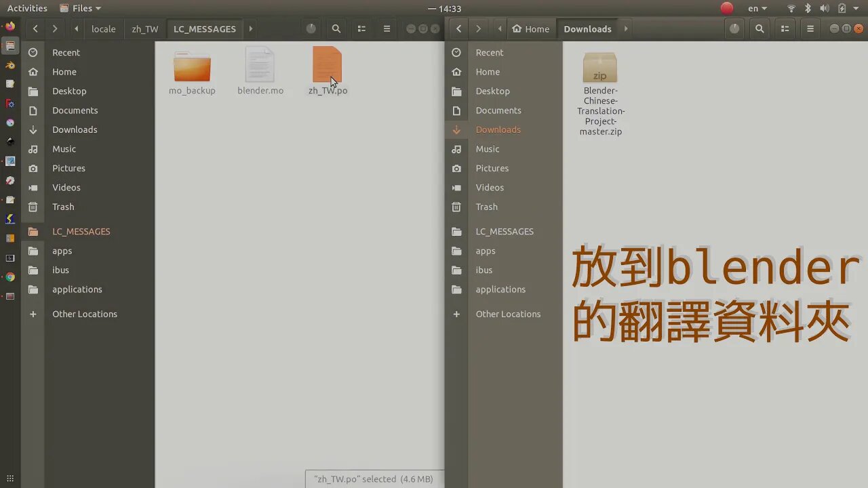
Task: Open Documents in Downloads window sidebar
Action: click(504, 110)
